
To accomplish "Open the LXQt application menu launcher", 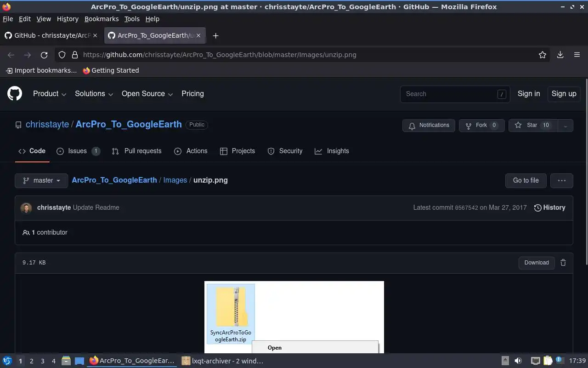I will [x=7, y=361].
